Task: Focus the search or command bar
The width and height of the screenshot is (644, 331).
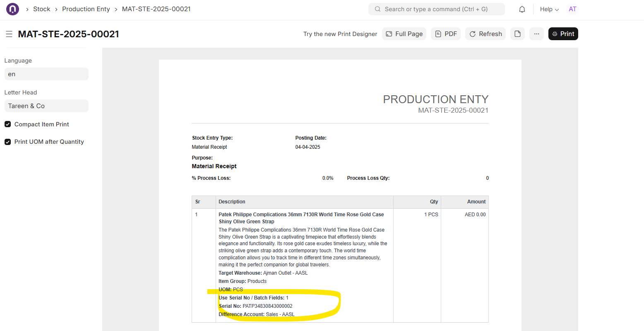Action: tap(437, 9)
